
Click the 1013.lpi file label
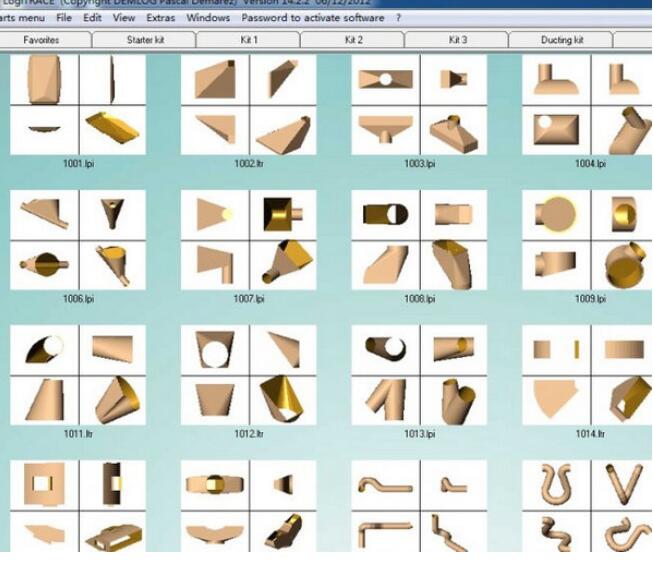[x=420, y=434]
